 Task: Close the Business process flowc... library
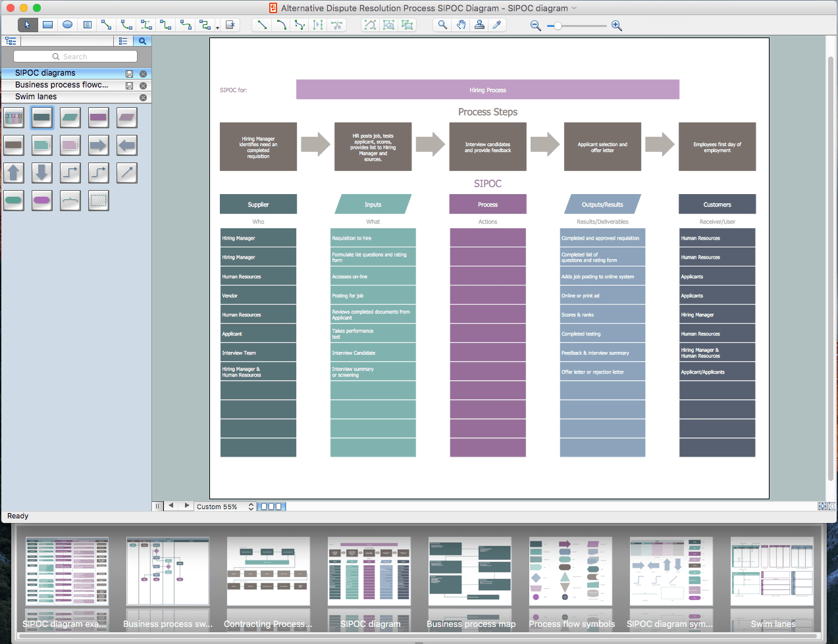(143, 86)
